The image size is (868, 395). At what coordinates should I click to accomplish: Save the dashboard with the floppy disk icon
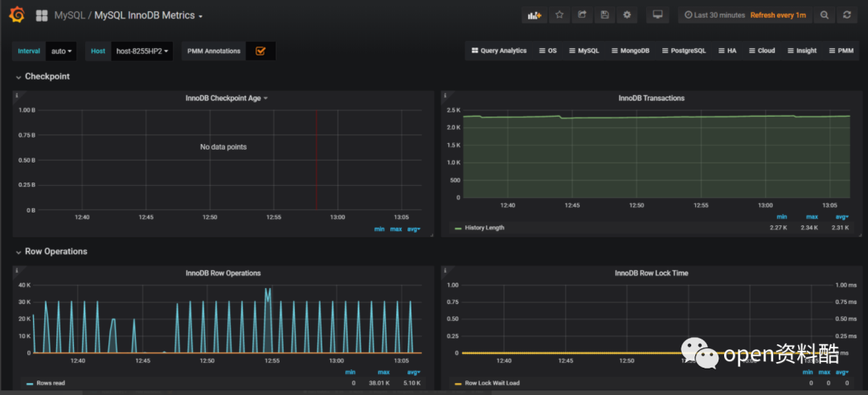(x=604, y=15)
